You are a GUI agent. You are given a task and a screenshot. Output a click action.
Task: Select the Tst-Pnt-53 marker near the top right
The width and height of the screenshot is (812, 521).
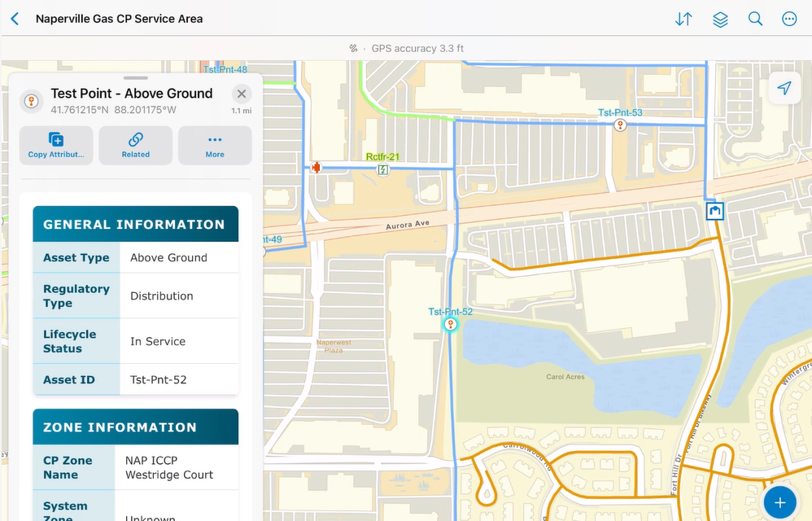coord(619,125)
